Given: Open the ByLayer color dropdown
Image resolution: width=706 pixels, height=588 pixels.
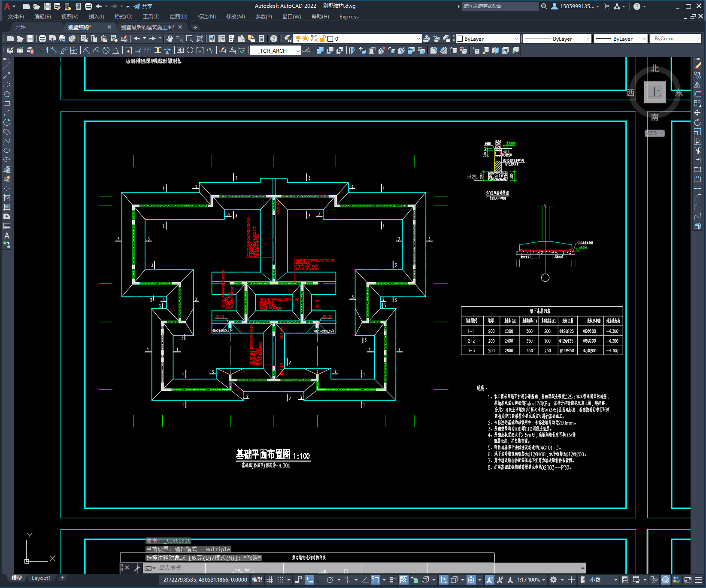Looking at the screenshot, I should (x=488, y=39).
